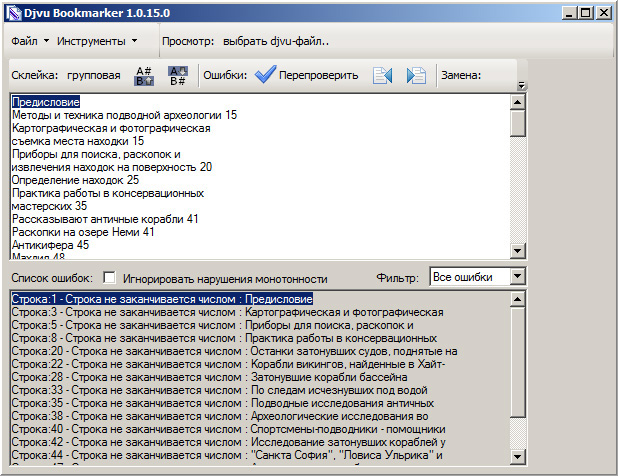This screenshot has width=618, height=476.
Task: Click line извлечения находок на поверхность 20
Action: click(112, 167)
